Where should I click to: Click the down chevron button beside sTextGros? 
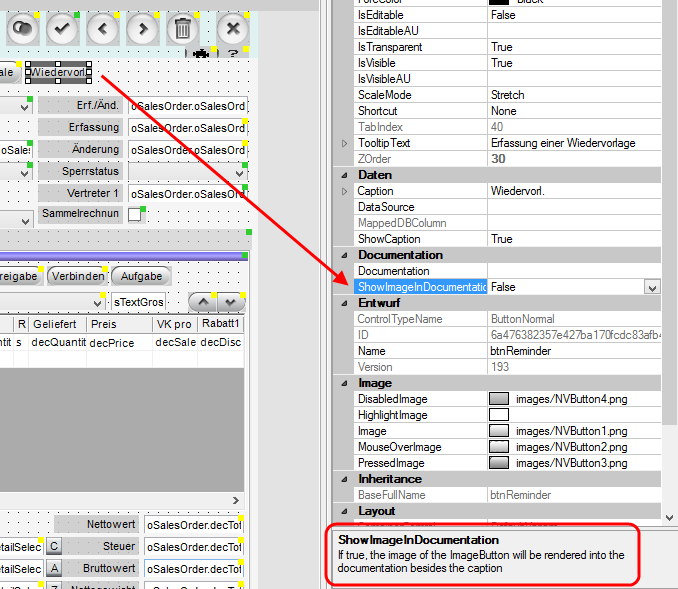point(231,301)
